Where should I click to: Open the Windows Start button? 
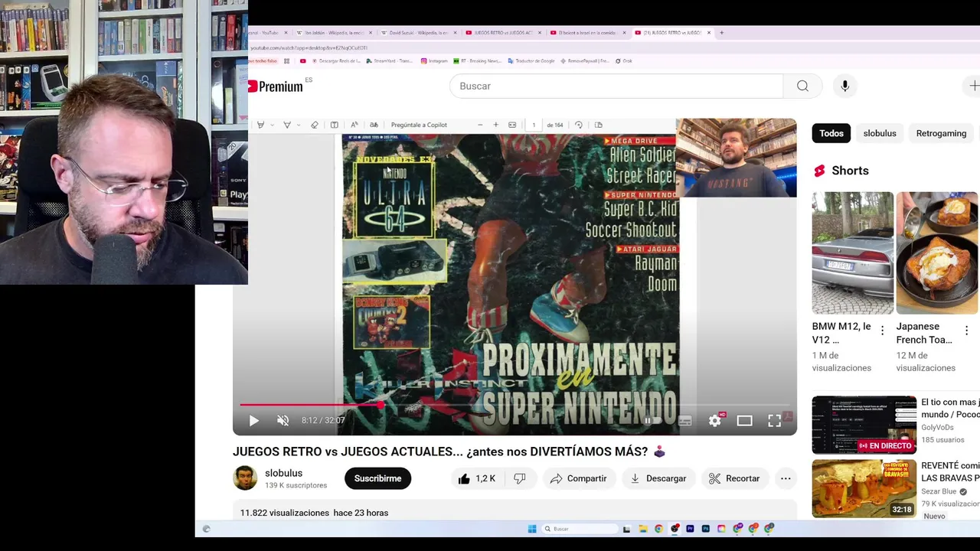coord(532,529)
